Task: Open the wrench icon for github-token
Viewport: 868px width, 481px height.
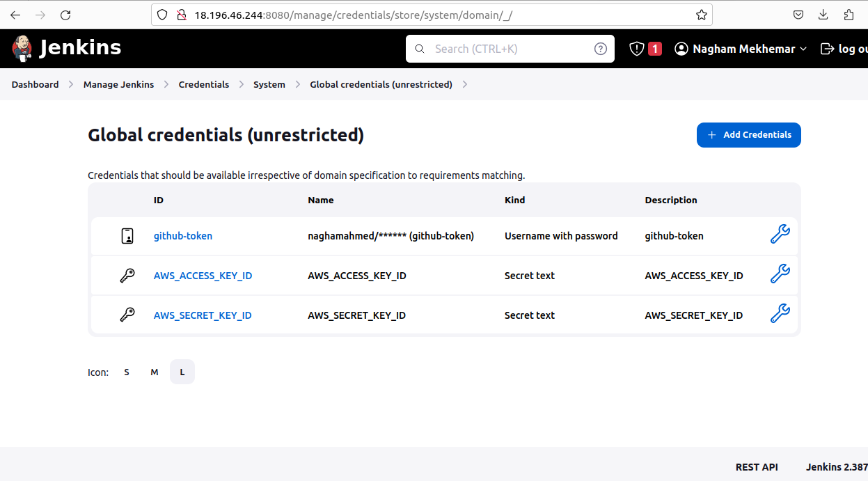Action: point(780,235)
